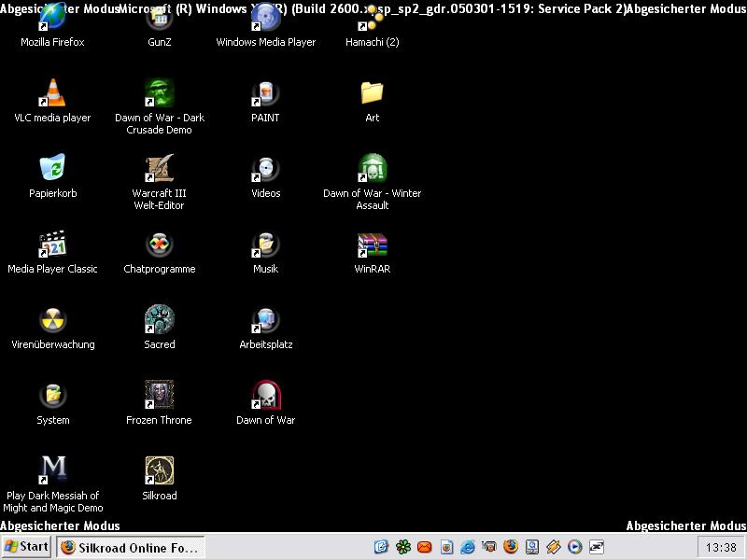Select the Media Player Classic icon
Screen dimensions: 747x560
(x=52, y=245)
